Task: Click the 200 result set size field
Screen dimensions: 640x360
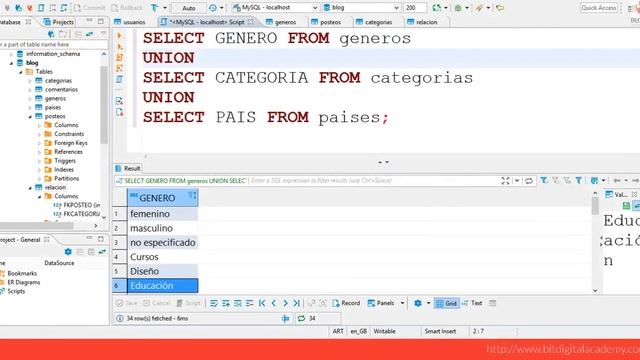Action: (415, 8)
